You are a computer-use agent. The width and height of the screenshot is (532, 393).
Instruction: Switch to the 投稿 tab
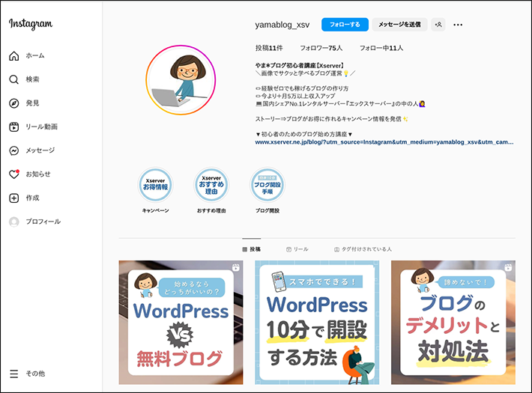(252, 249)
